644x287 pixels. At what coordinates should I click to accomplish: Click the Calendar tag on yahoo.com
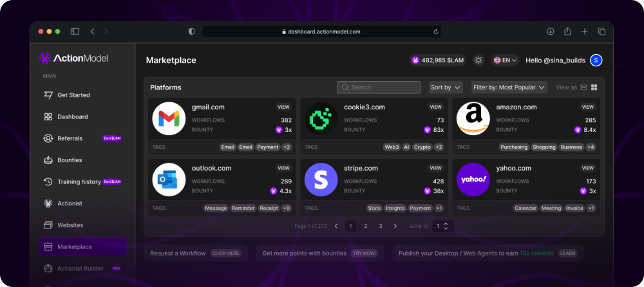pos(526,208)
